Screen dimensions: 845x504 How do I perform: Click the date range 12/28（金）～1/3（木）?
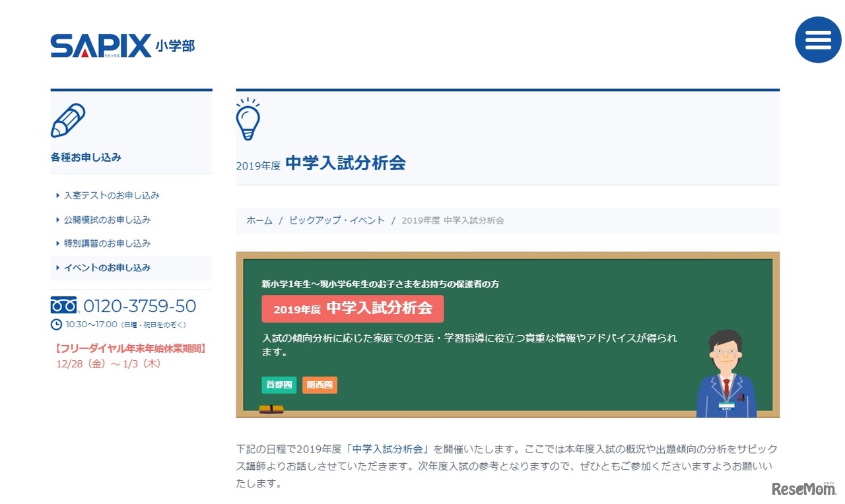[109, 364]
